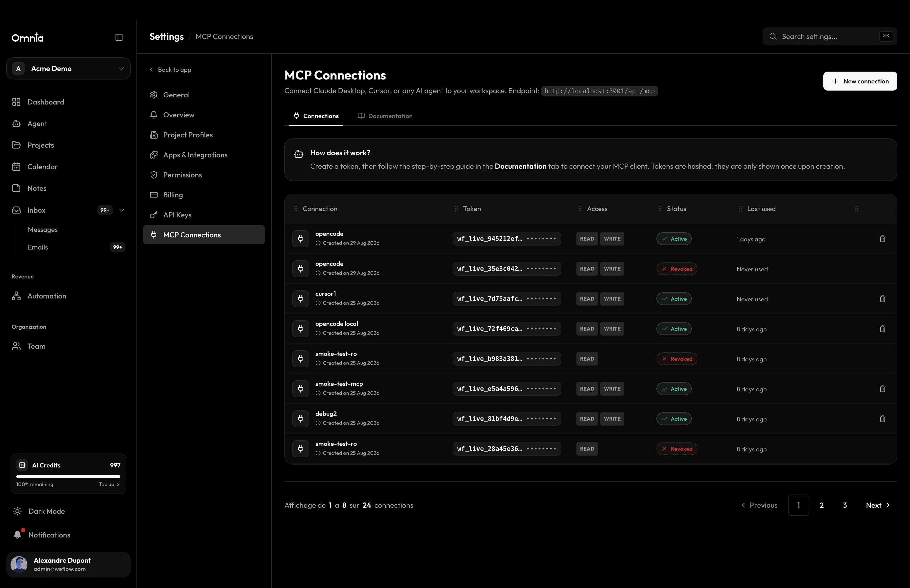The height and width of the screenshot is (588, 910).
Task: Delete the smoke-test-mcp connection
Action: [x=882, y=389]
